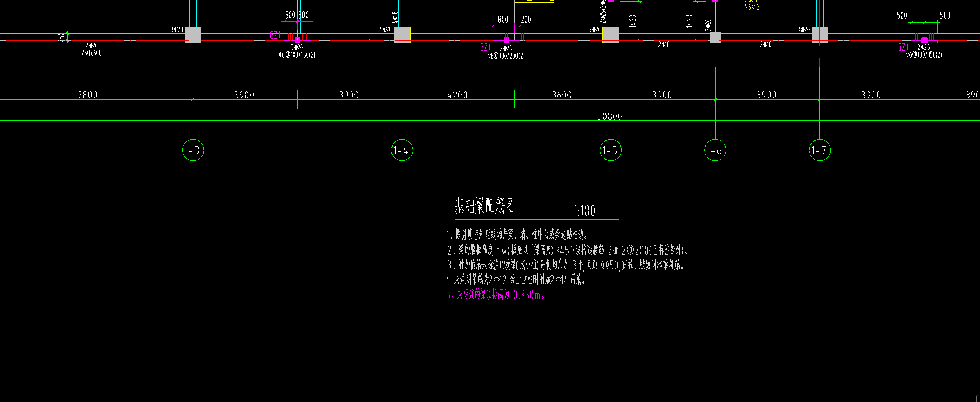980x402 pixels.
Task: Click the 3900 dimension adjacent to 7800
Action: (x=244, y=95)
